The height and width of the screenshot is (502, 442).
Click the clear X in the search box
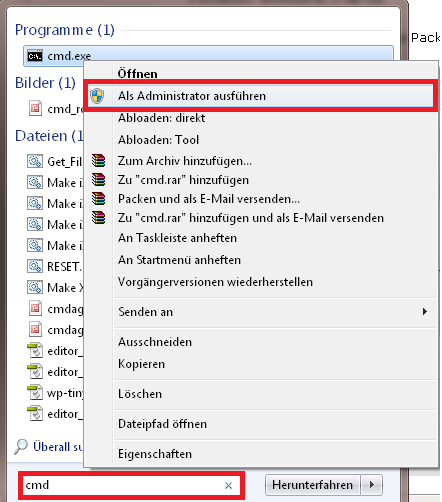pyautogui.click(x=228, y=485)
